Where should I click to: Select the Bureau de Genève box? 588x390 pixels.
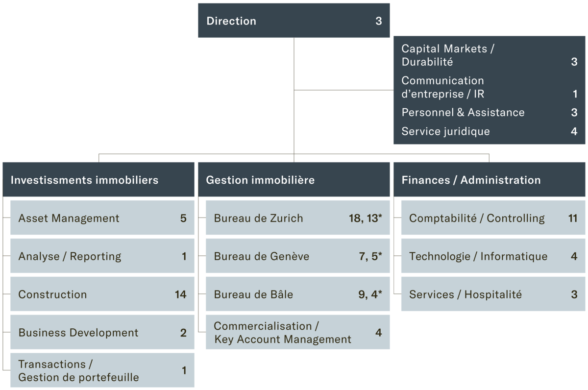297,256
